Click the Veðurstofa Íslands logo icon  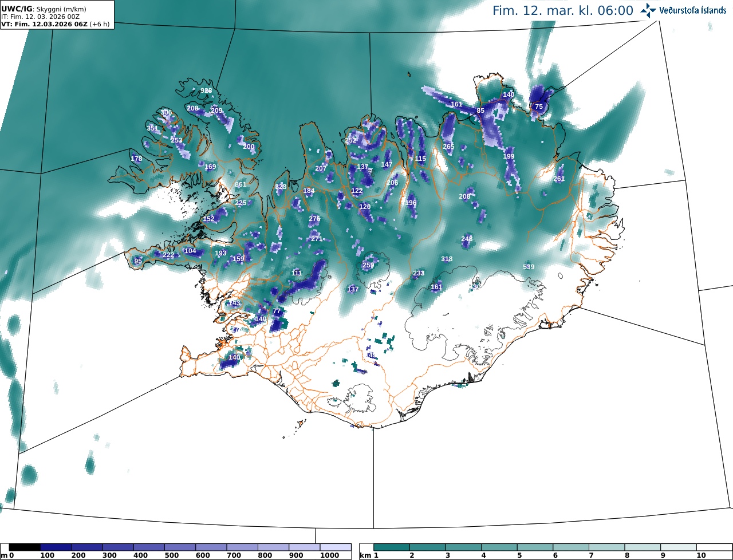(649, 10)
